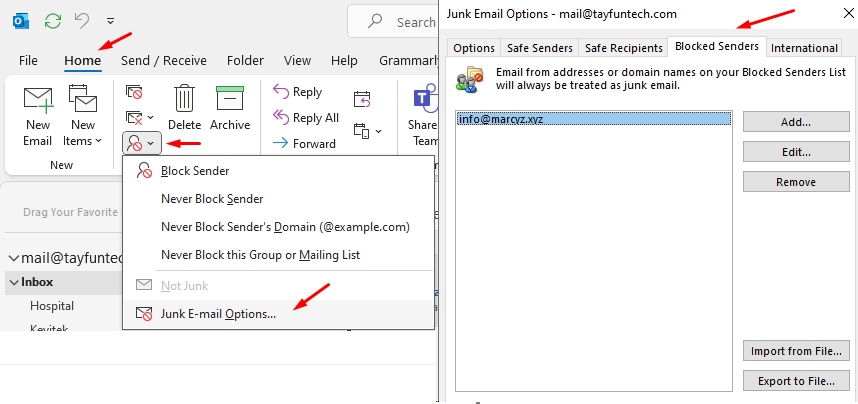This screenshot has height=404, width=858.
Task: Click the Undo arrow in quick access toolbar
Action: point(83,20)
